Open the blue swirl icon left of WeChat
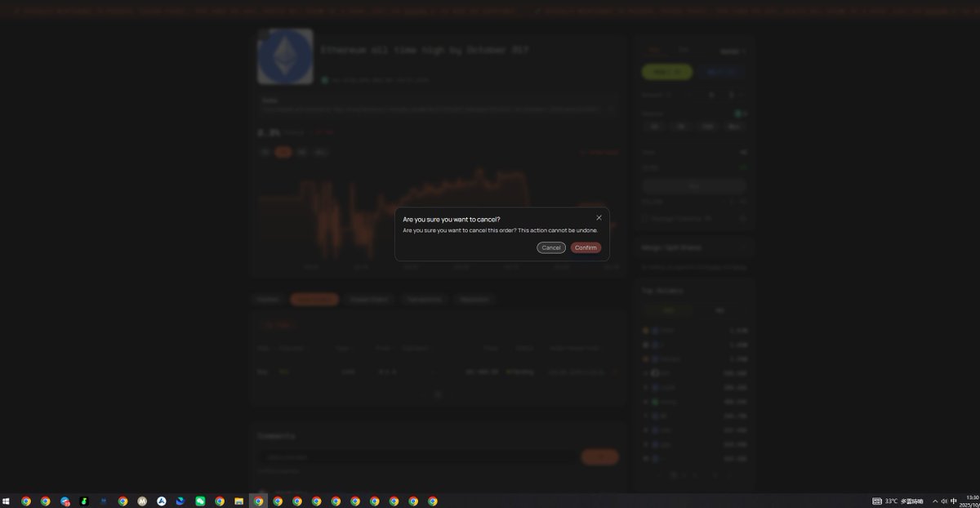 click(180, 501)
